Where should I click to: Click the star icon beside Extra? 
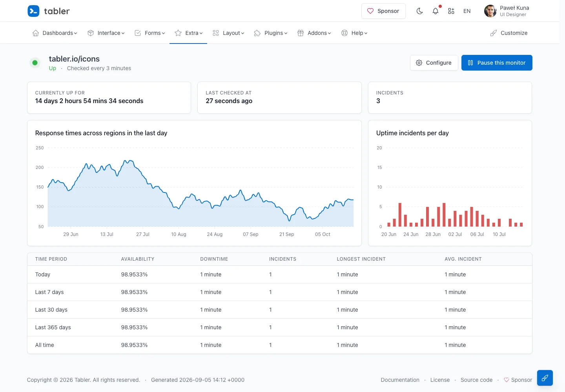pyautogui.click(x=178, y=33)
